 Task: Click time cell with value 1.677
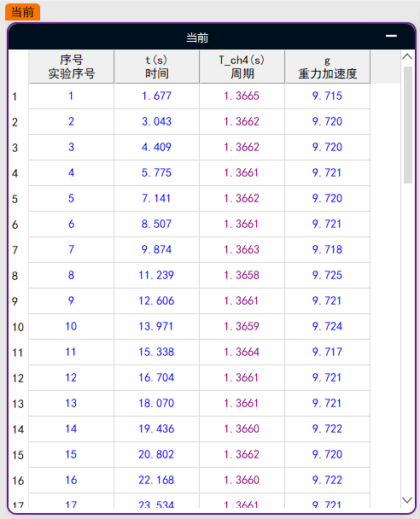[x=156, y=96]
